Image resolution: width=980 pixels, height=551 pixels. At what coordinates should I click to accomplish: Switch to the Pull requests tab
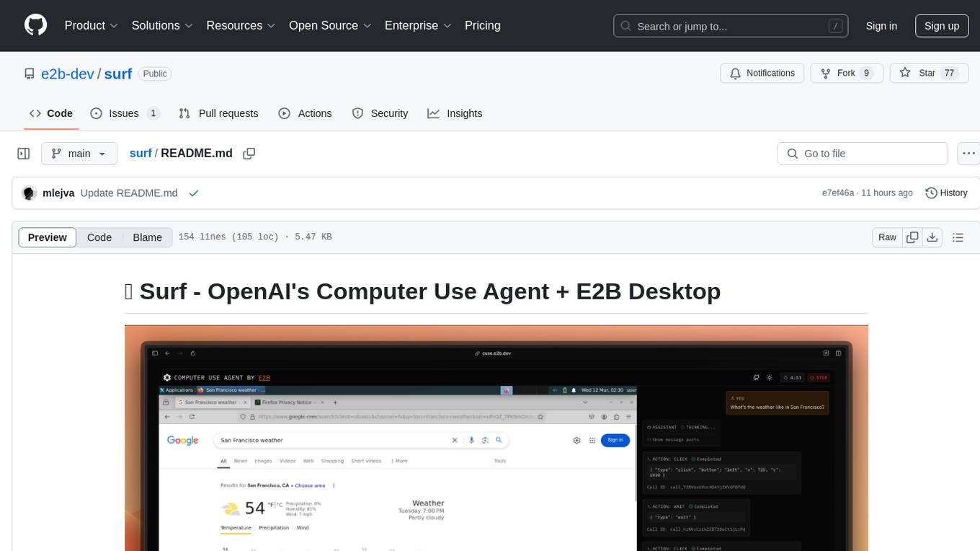218,113
